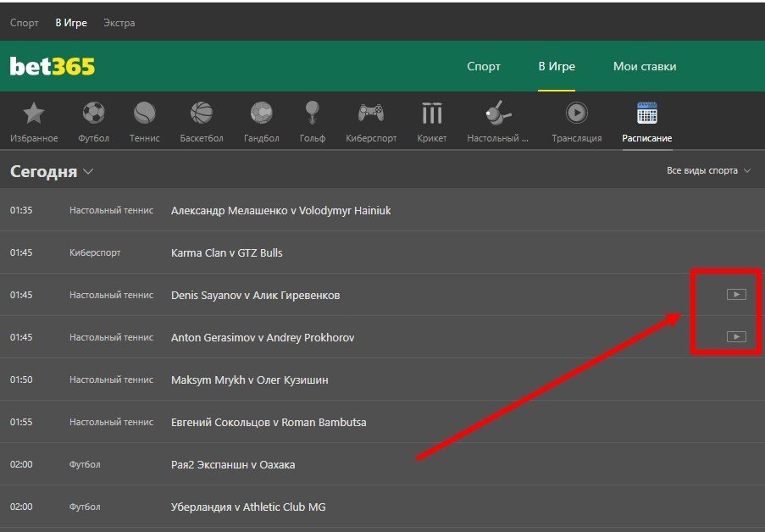Open Уберландия v Athletic Club MG match

(x=248, y=507)
